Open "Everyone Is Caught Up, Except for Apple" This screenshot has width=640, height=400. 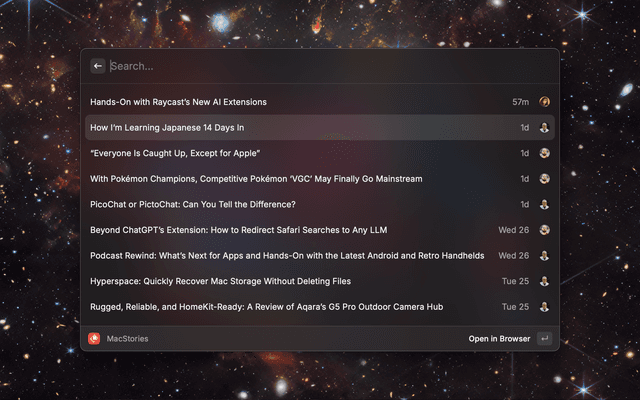(x=175, y=153)
